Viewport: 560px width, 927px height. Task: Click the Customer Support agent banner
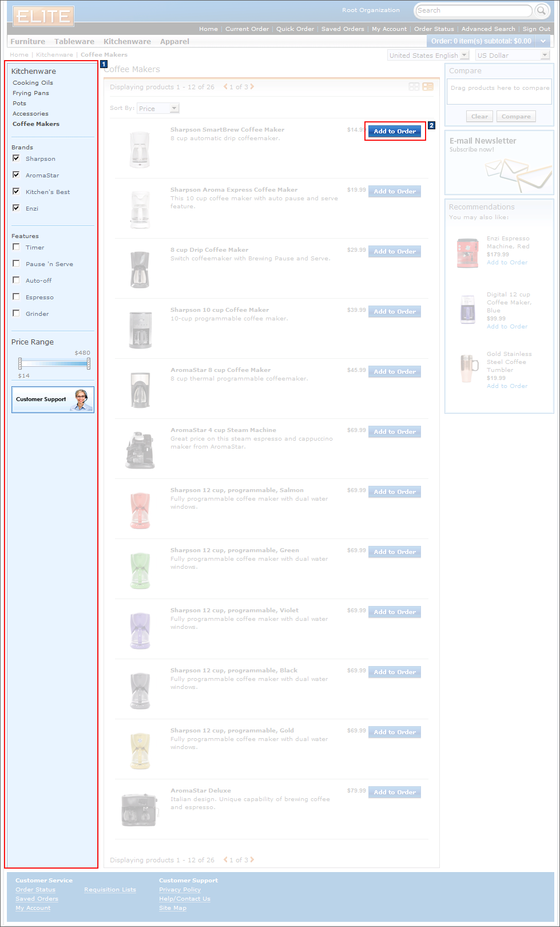(x=53, y=399)
